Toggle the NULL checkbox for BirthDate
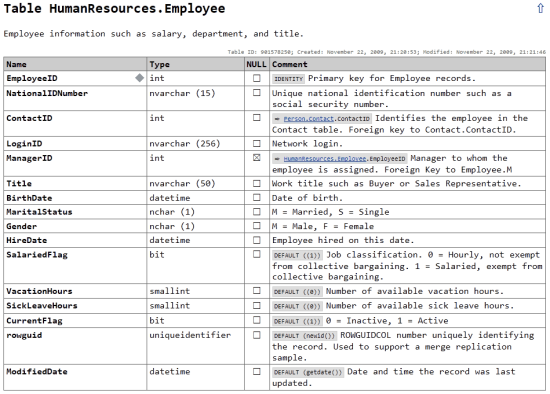The image size is (550, 394). (x=257, y=198)
